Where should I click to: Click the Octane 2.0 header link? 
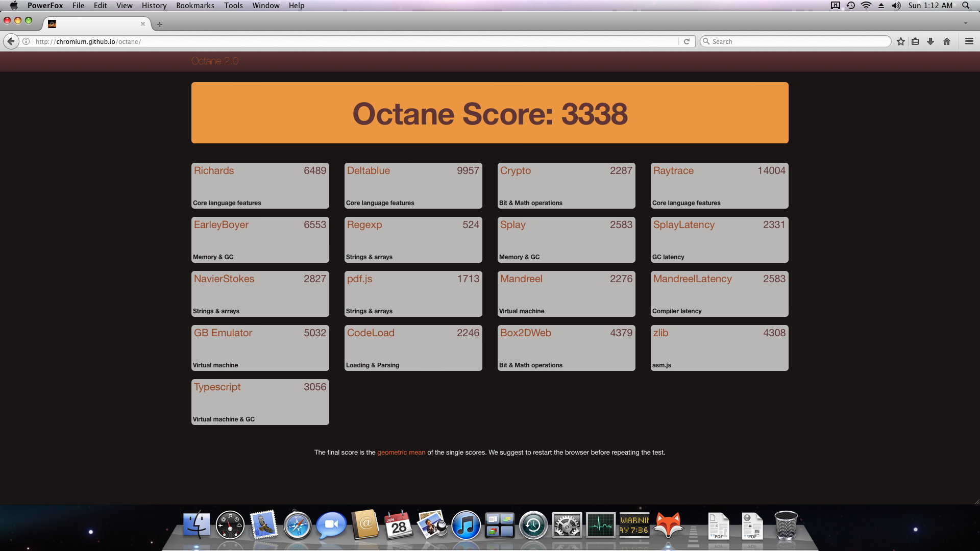click(215, 61)
